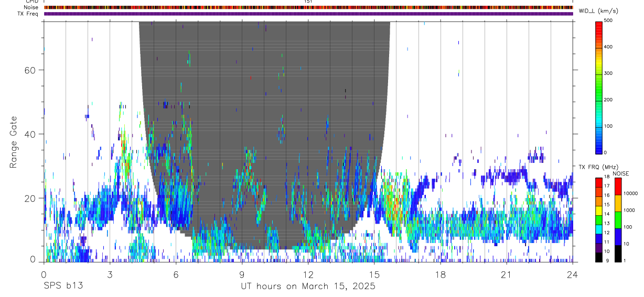Click the 21 tick on UT hours axis
644x297 pixels.
pyautogui.click(x=507, y=274)
